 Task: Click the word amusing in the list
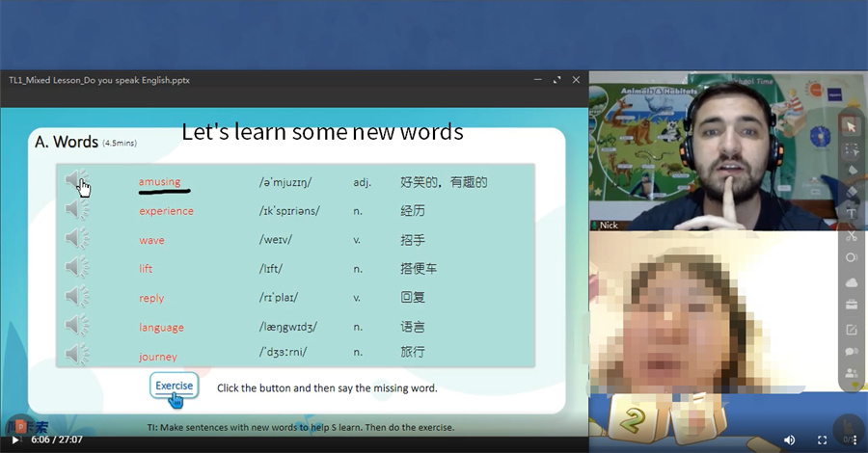pos(159,181)
